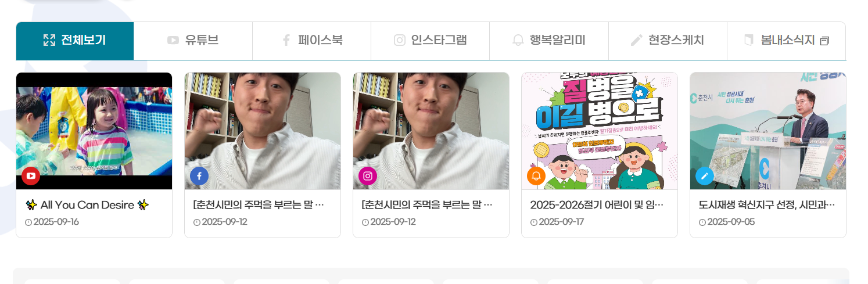Screen dimensions: 868x284
Task: Click the 질병을 이길 병으로 poster thumbnail
Action: pos(600,131)
